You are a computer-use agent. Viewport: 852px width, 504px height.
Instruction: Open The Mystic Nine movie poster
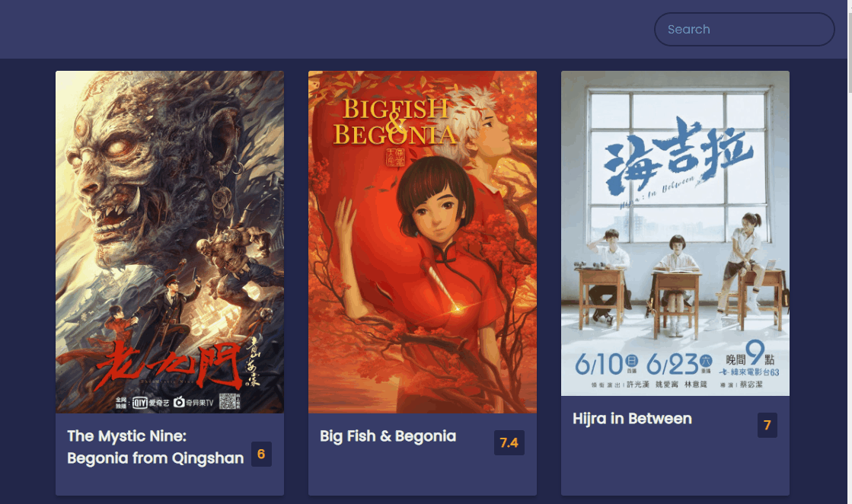pyautogui.click(x=170, y=241)
